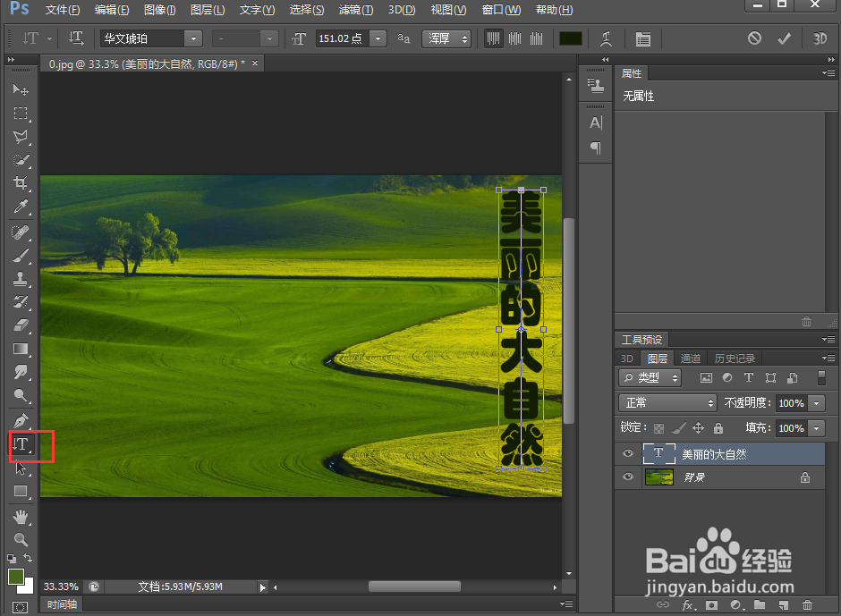Commit current text edits
This screenshot has width=841, height=616.
pos(784,38)
